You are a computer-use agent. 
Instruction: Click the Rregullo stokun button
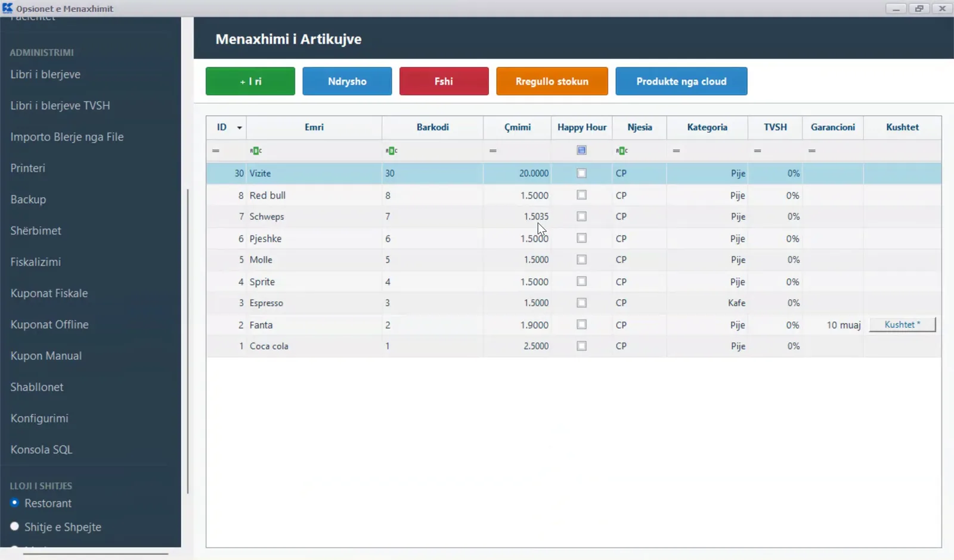point(552,81)
